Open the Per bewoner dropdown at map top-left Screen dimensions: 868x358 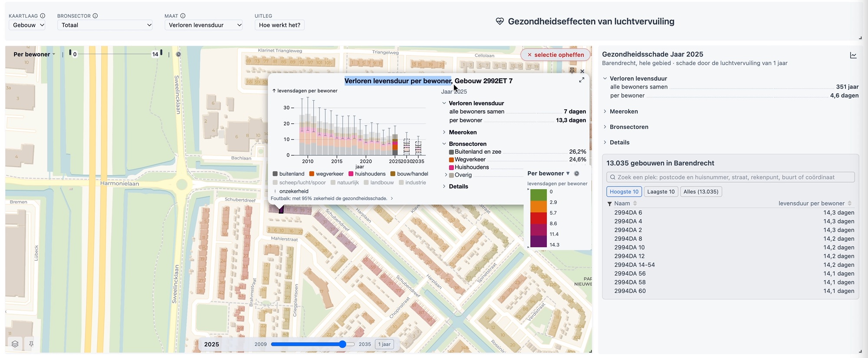coord(34,54)
